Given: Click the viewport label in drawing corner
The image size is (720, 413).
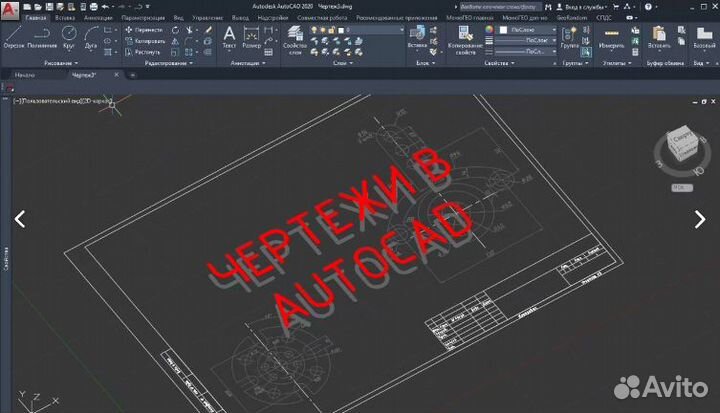Looking at the screenshot, I should (x=62, y=100).
